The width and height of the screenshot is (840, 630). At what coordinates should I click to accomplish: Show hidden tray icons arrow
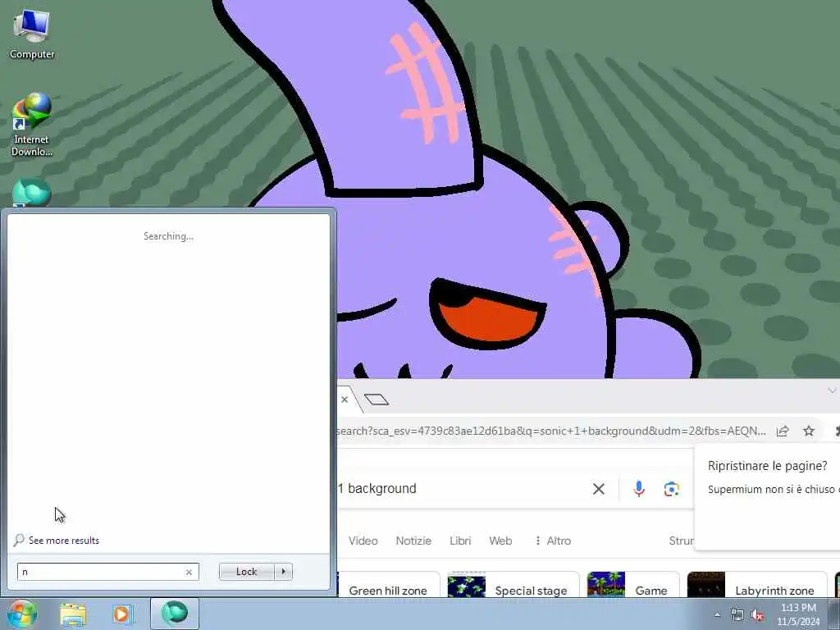coord(717,615)
